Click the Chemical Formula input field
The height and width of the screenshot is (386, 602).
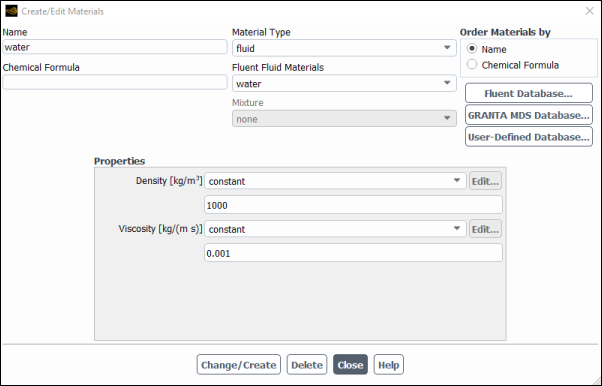115,82
